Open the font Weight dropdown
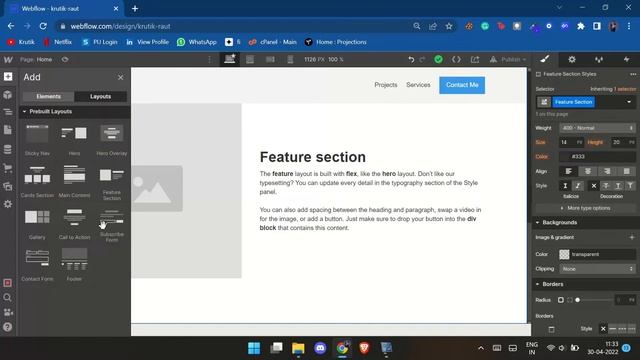 point(597,128)
